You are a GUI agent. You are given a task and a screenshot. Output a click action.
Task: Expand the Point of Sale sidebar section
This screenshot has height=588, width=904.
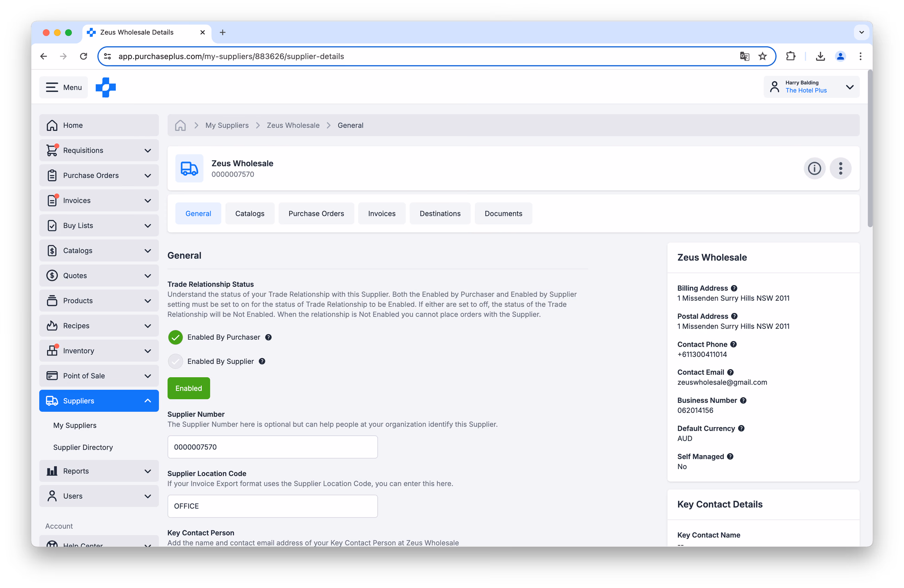(x=99, y=376)
